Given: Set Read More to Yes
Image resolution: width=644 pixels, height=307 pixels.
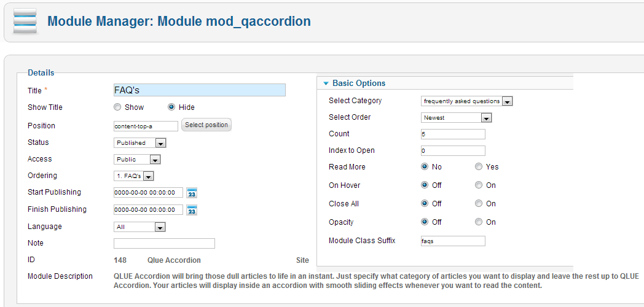Looking at the screenshot, I should [x=479, y=167].
